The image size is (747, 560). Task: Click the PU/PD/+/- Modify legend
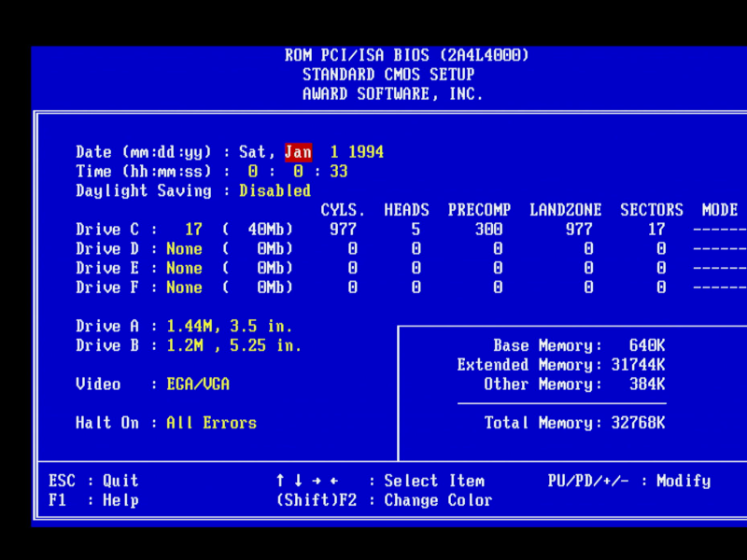click(628, 482)
